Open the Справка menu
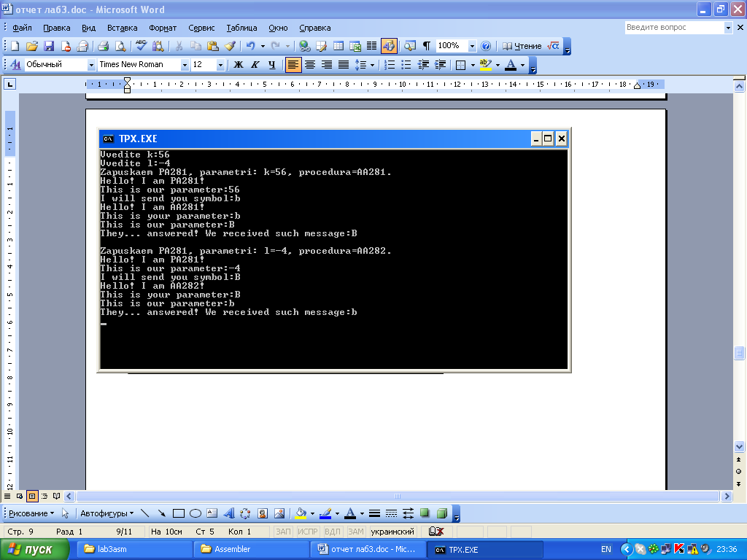747x560 pixels. [315, 28]
